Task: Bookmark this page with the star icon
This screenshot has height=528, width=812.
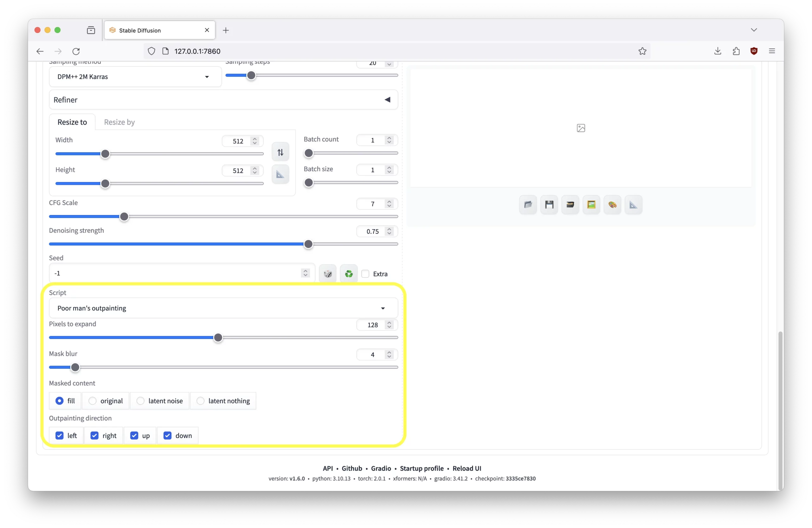Action: [642, 51]
